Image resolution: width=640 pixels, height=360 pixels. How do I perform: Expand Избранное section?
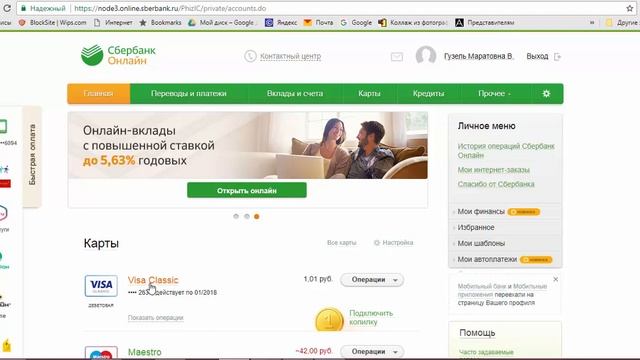(476, 227)
